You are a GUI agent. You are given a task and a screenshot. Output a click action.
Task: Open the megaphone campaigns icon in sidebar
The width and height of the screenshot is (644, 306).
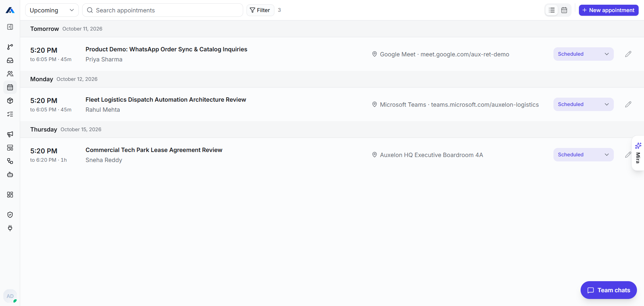coord(10,134)
